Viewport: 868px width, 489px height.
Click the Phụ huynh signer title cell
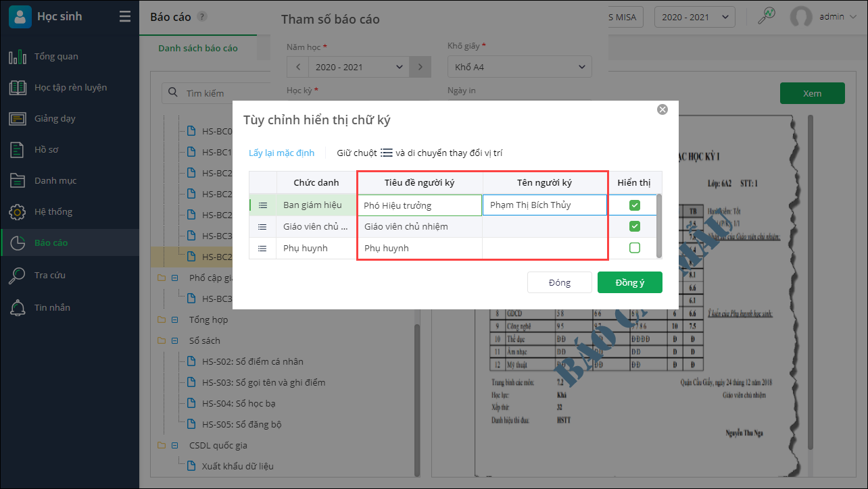tap(420, 249)
